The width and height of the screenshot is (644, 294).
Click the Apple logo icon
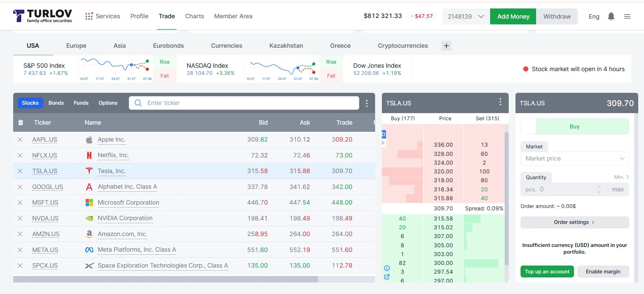point(89,140)
